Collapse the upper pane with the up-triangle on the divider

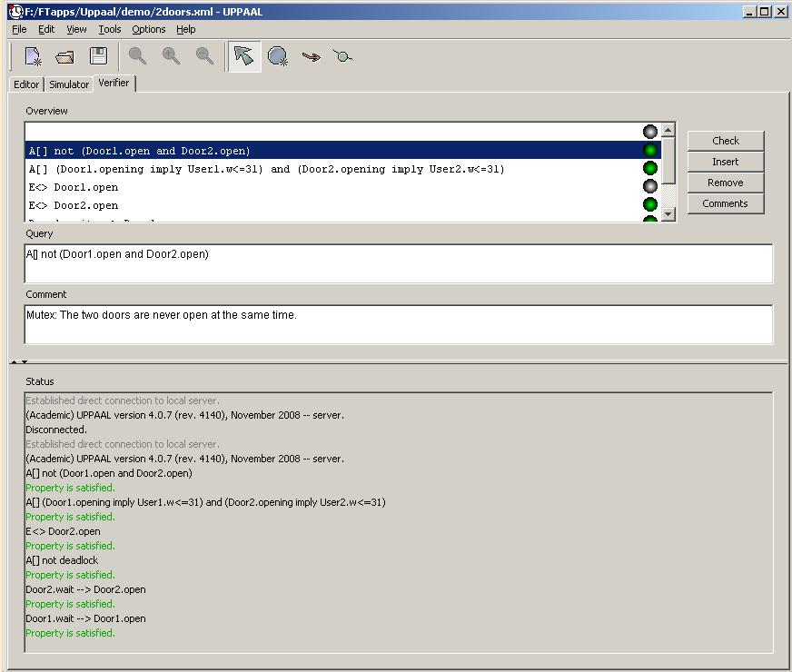coord(15,361)
